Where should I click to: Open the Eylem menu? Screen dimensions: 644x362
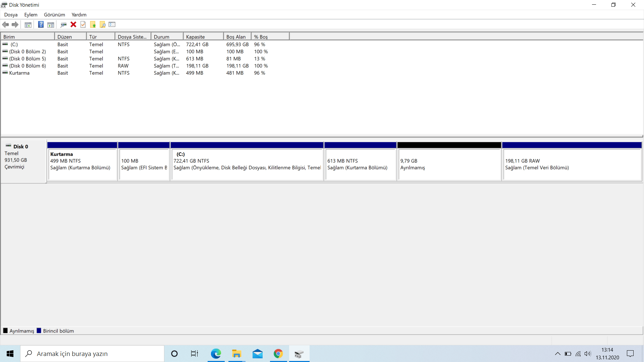pos(31,15)
